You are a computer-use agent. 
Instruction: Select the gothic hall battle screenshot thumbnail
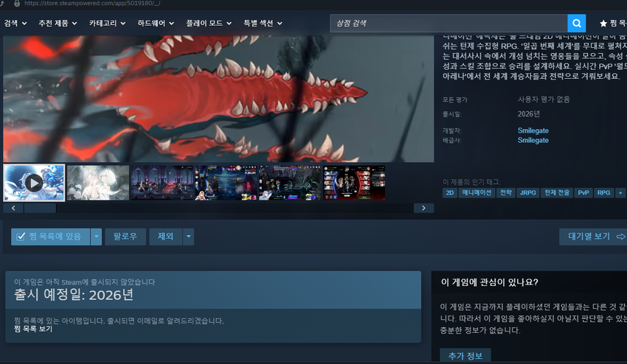[x=162, y=183]
